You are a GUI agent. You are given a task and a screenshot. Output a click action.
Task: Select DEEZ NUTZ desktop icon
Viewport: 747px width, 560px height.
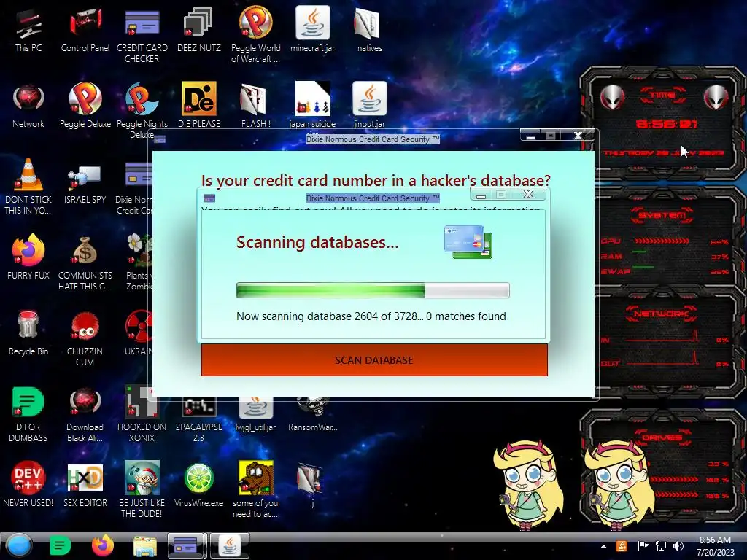coord(199,31)
